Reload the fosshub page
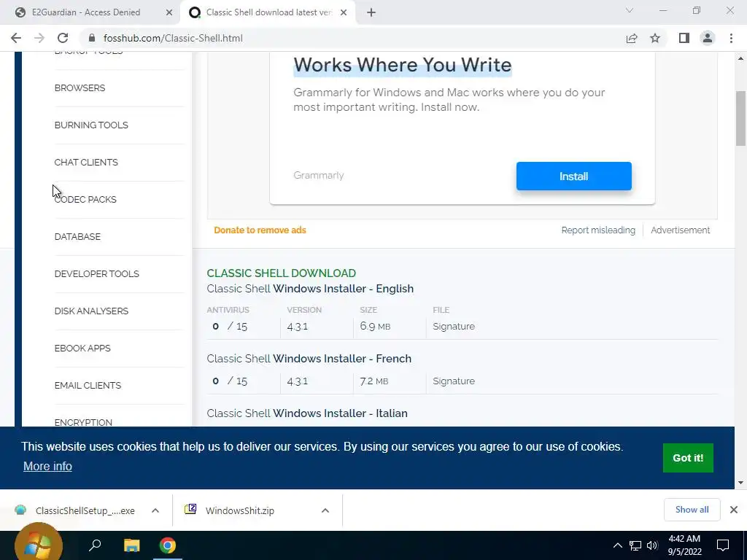747x560 pixels. tap(63, 38)
